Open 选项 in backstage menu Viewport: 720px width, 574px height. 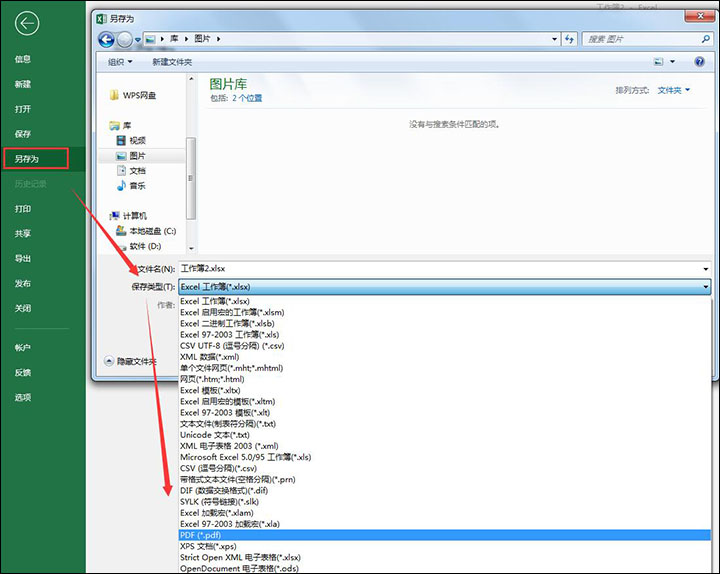coord(22,397)
